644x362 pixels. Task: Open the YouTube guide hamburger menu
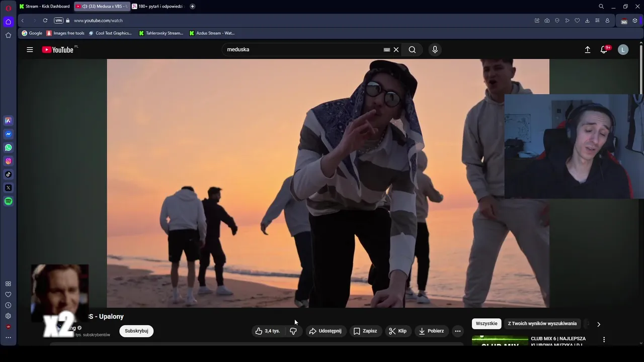point(30,49)
